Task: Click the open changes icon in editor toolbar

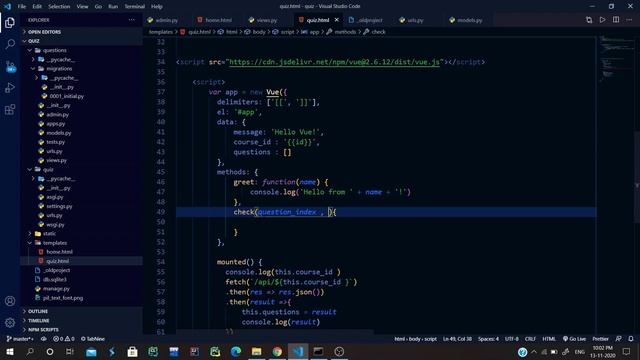Action: [589, 20]
